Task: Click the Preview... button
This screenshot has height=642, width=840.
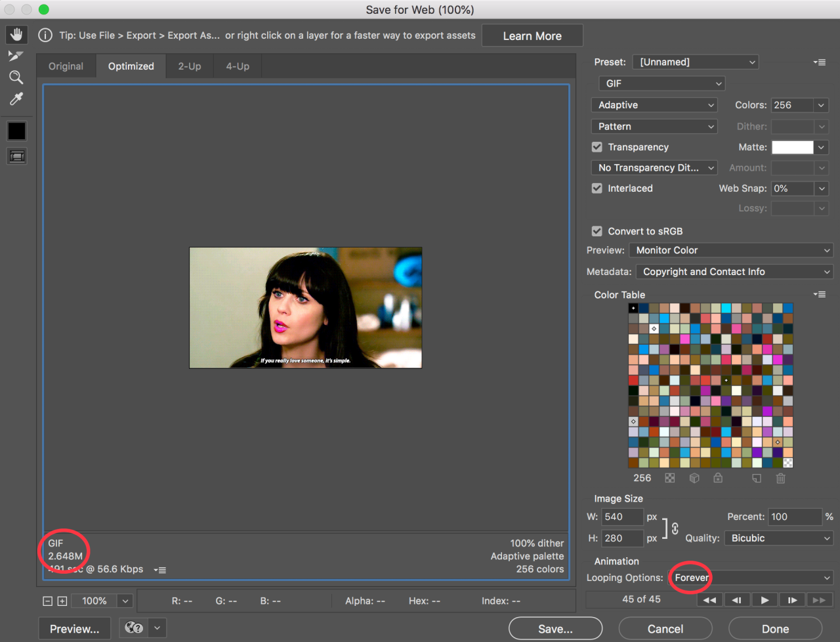Action: click(x=75, y=629)
